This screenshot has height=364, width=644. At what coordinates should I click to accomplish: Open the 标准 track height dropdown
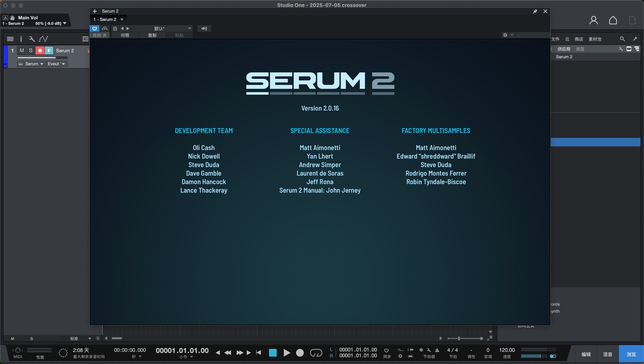[81, 339]
